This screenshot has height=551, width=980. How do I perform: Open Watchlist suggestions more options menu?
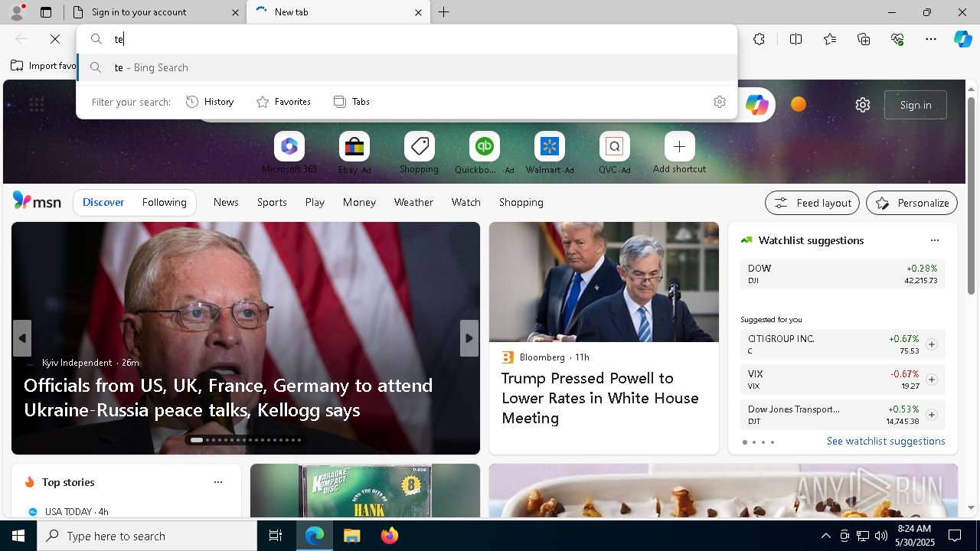click(x=934, y=240)
